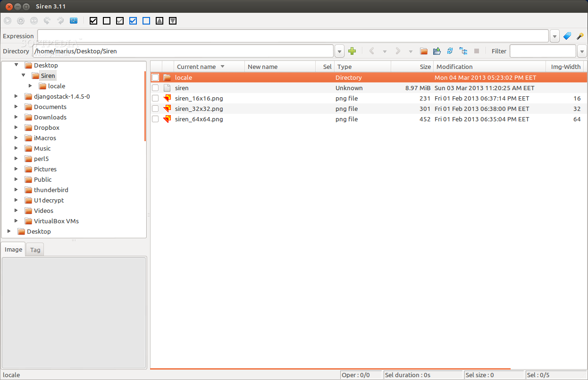Click the blue checkmark box toolbar icon
Viewport: 588px width, 380px height.
click(x=133, y=21)
